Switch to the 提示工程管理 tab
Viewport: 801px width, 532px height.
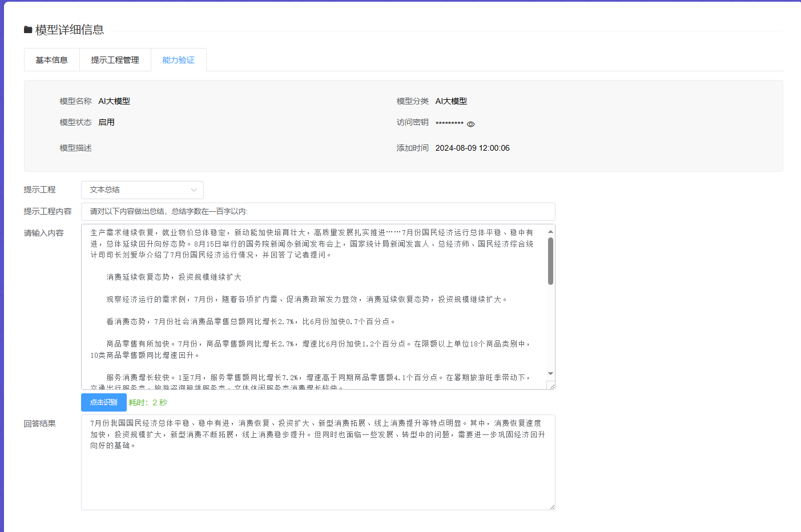click(x=115, y=60)
